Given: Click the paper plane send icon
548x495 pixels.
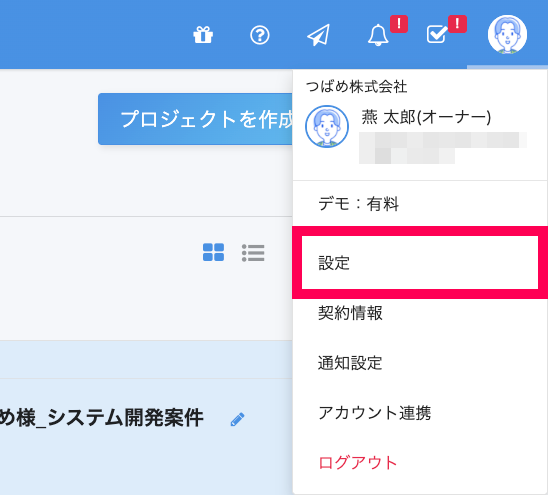Looking at the screenshot, I should (318, 35).
